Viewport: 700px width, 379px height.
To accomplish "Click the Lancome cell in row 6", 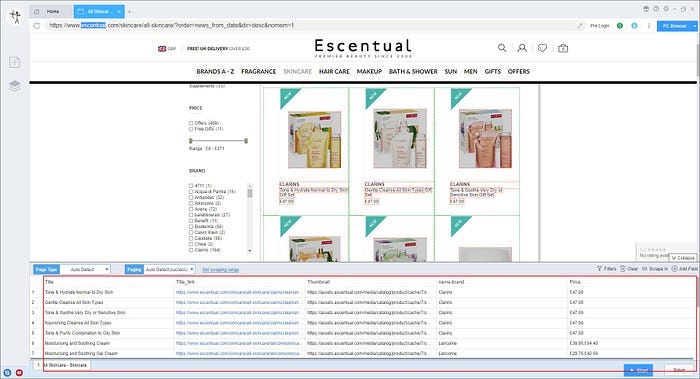I will click(x=447, y=343).
